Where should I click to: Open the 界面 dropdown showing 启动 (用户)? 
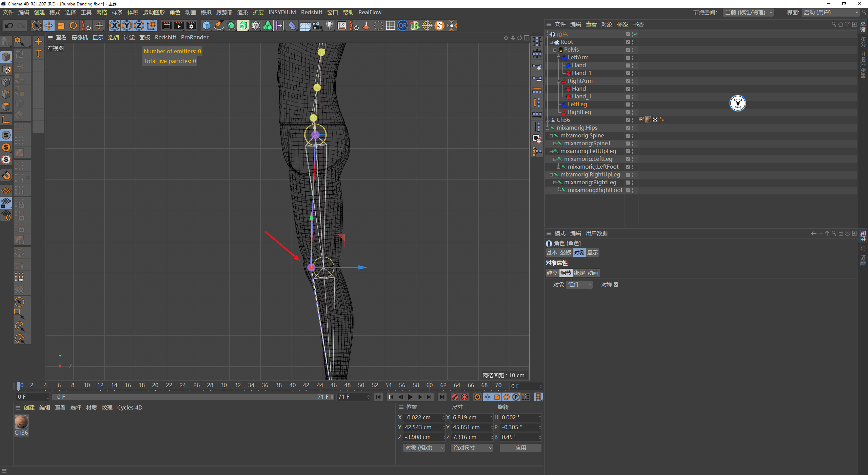(831, 12)
